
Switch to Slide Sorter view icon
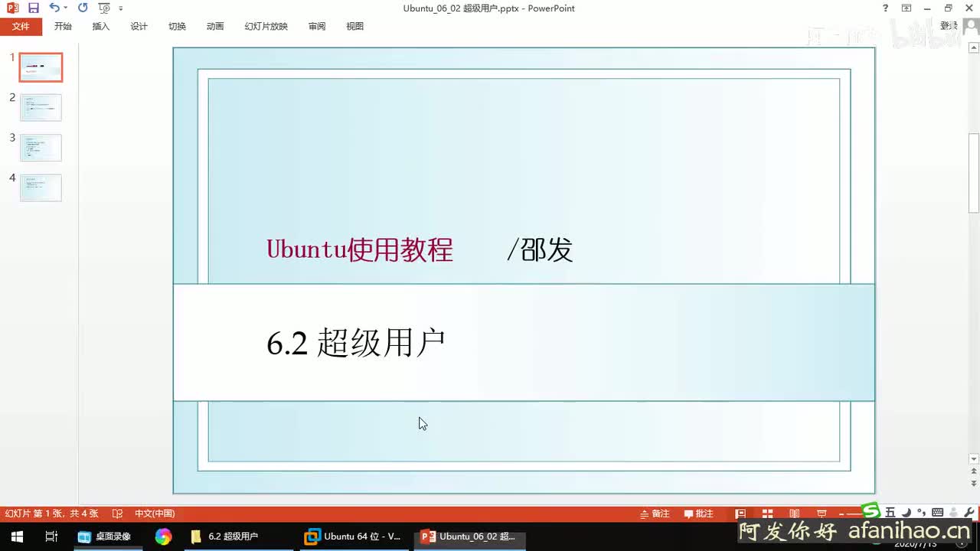click(x=767, y=514)
